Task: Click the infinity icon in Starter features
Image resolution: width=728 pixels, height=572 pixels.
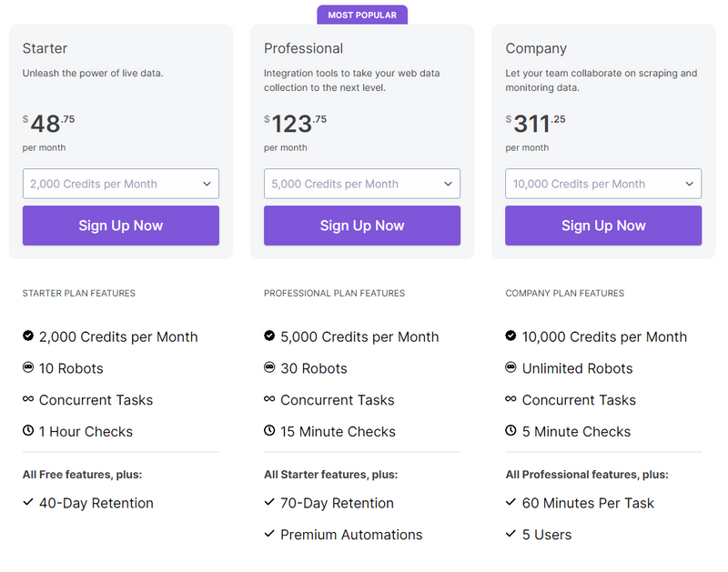Action: [x=28, y=399]
